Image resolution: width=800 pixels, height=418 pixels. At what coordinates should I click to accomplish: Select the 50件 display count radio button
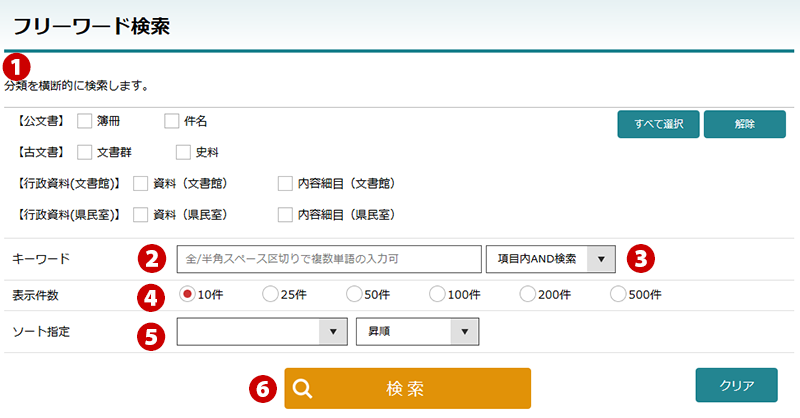[x=354, y=294]
